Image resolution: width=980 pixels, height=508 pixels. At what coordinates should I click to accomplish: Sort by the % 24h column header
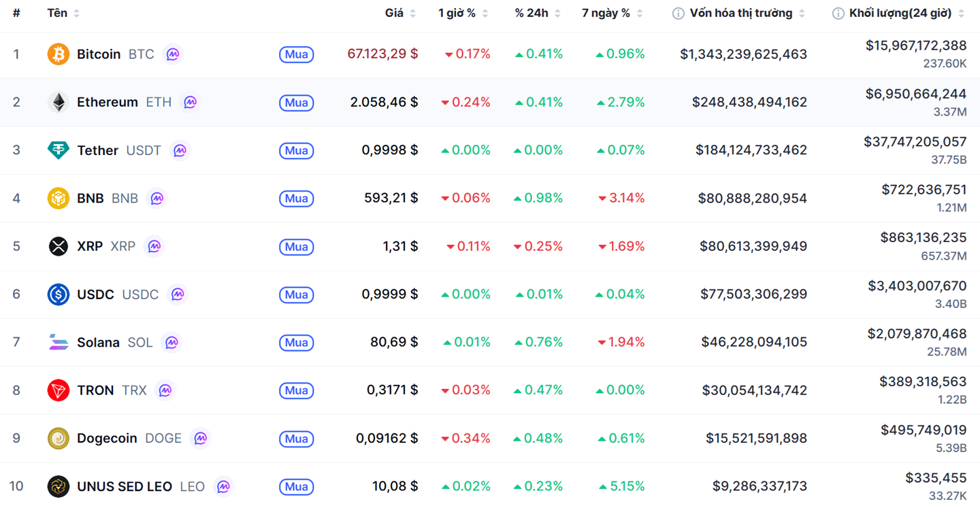pyautogui.click(x=532, y=14)
